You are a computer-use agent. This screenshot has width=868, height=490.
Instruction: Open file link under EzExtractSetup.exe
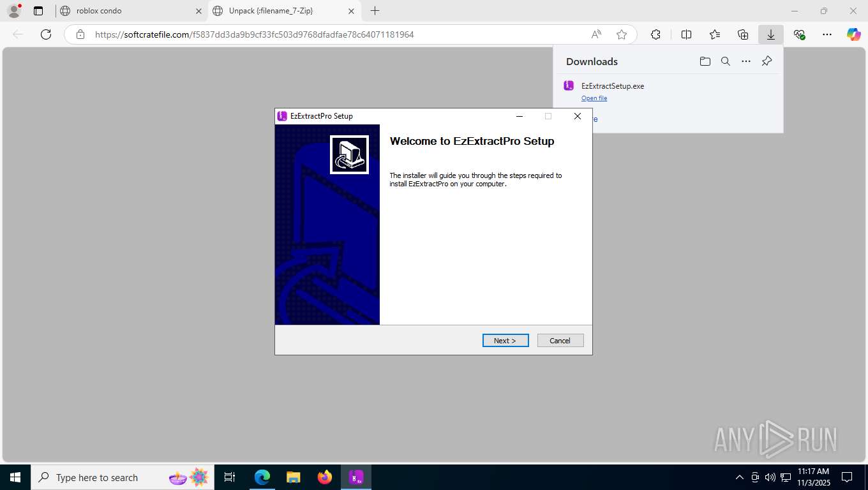pos(594,98)
